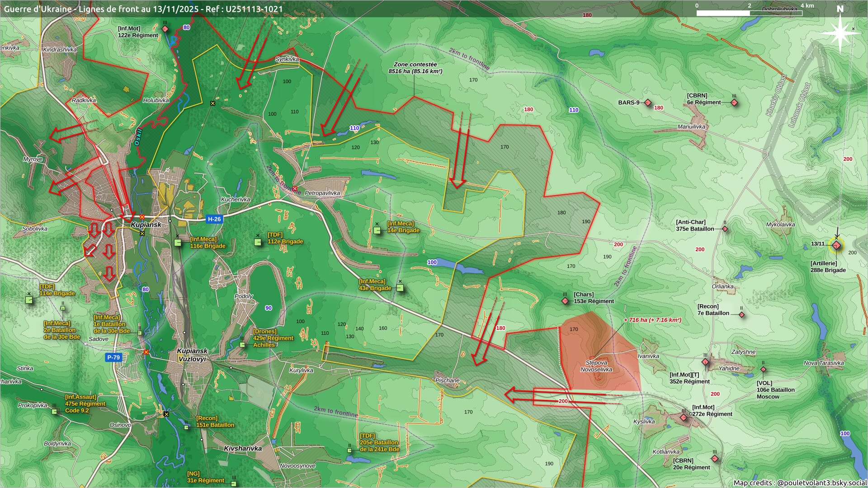Select the 43e Brigade green unit square
Viewport: 868px width, 488px height.
[400, 288]
